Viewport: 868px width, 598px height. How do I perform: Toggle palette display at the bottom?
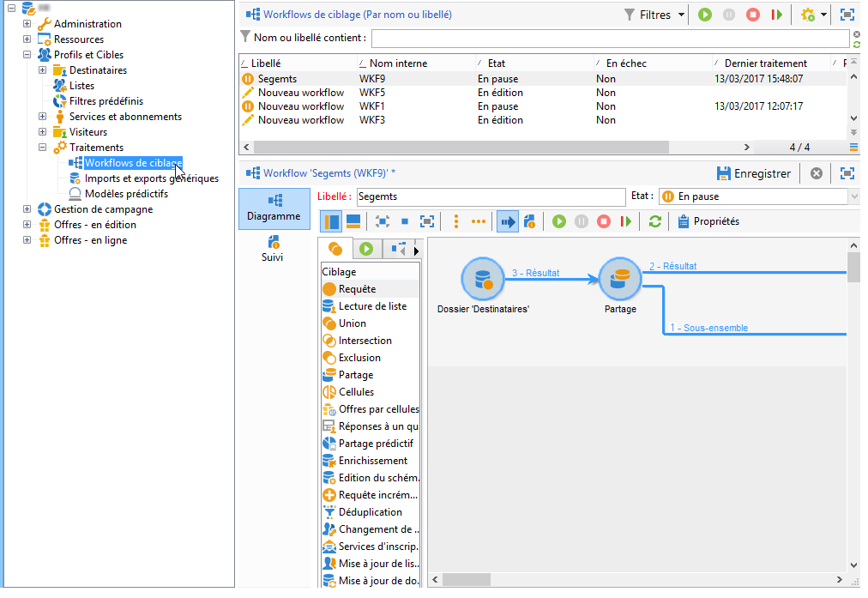click(353, 221)
